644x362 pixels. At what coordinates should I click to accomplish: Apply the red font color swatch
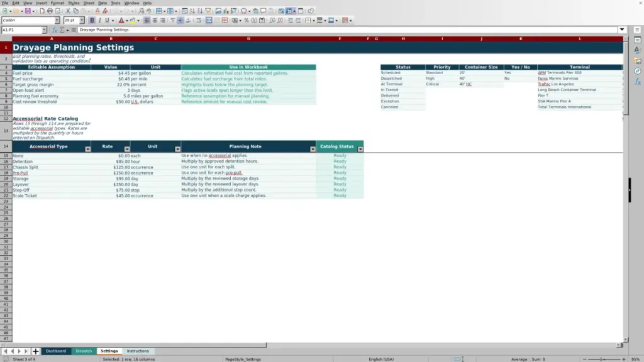point(121,21)
